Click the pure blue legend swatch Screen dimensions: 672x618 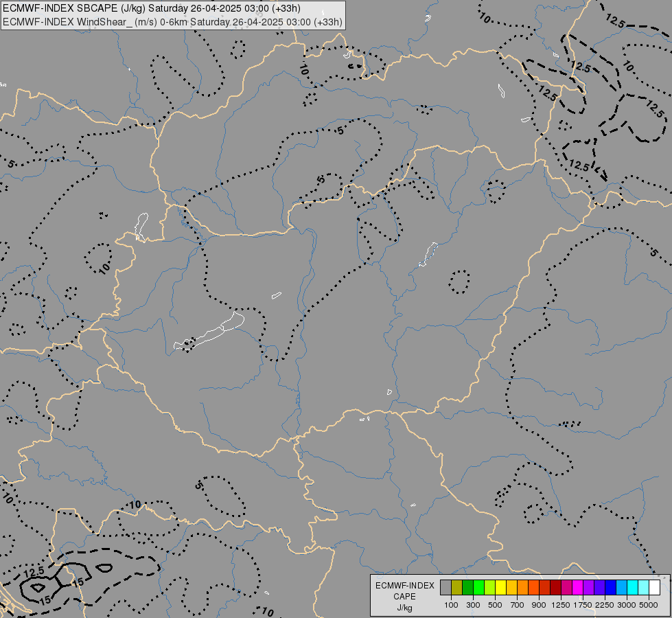pos(611,587)
